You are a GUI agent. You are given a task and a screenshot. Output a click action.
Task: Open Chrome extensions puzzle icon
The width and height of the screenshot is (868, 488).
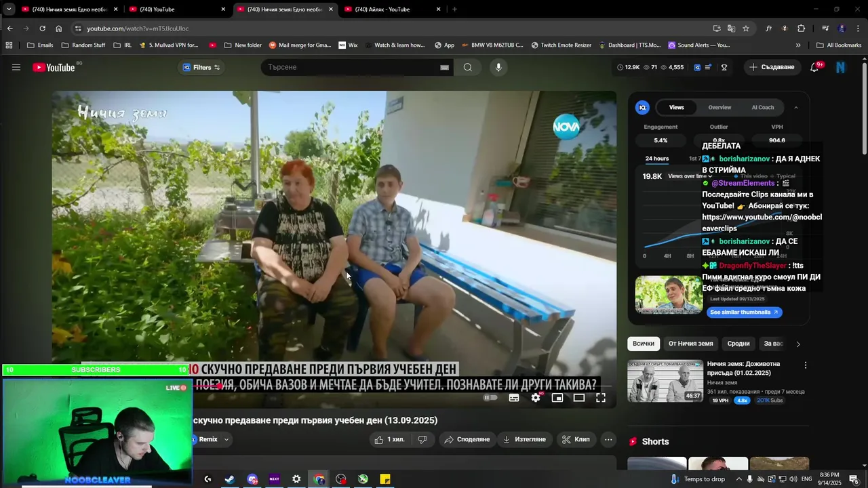[802, 28]
